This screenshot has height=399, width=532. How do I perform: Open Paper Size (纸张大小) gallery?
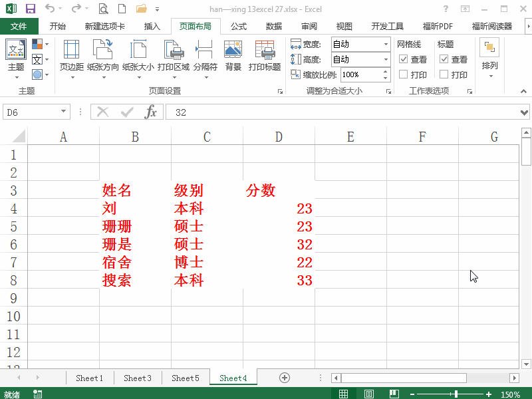tap(139, 59)
